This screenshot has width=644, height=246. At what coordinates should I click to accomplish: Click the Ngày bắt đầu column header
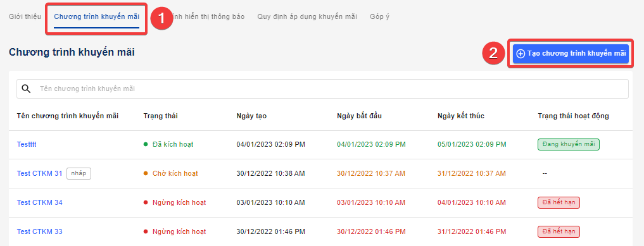(360, 116)
